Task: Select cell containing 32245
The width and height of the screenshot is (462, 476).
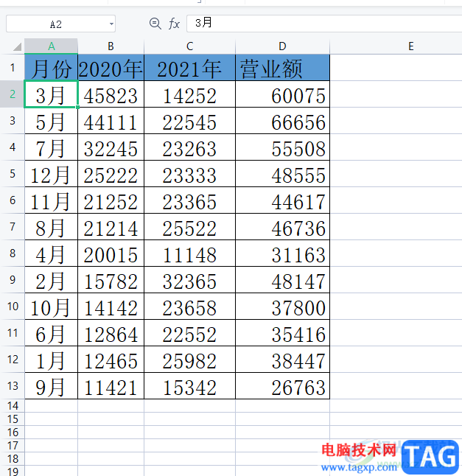Action: coord(111,147)
